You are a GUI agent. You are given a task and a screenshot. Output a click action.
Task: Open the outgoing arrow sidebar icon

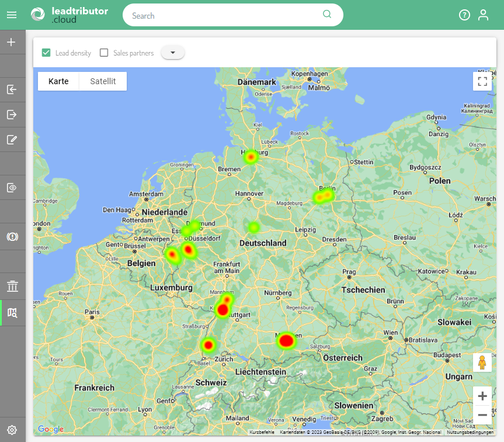(x=12, y=115)
